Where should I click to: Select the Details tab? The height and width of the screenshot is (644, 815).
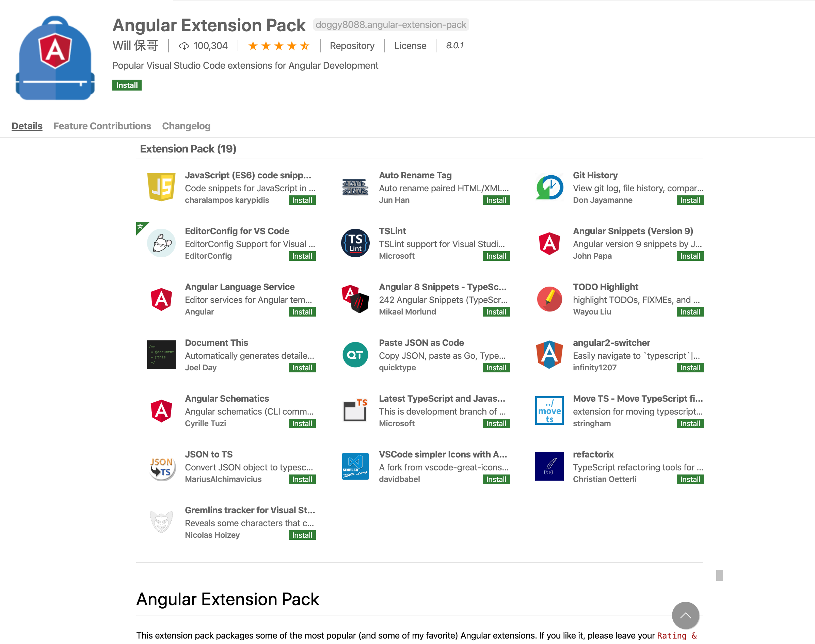point(27,126)
